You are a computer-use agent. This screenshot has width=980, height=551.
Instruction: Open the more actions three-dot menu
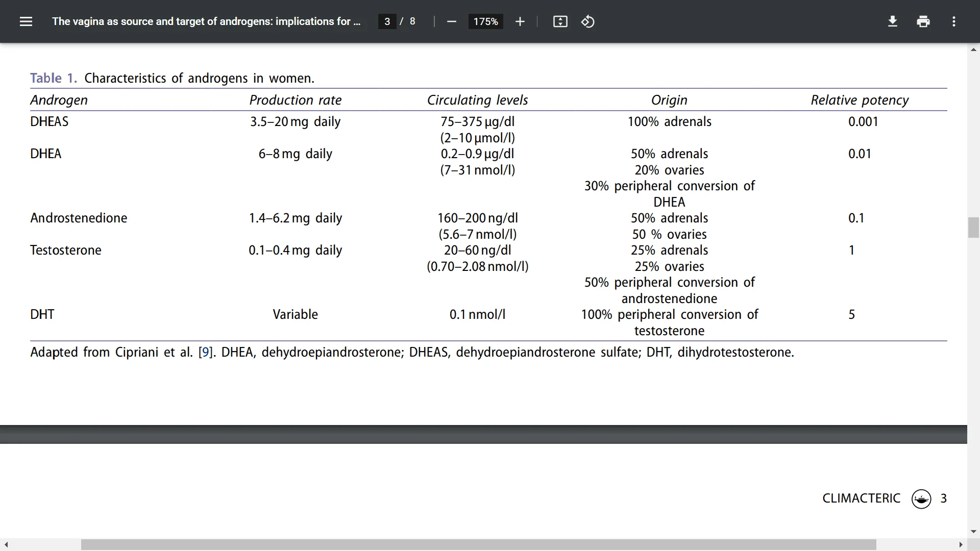[x=953, y=21]
